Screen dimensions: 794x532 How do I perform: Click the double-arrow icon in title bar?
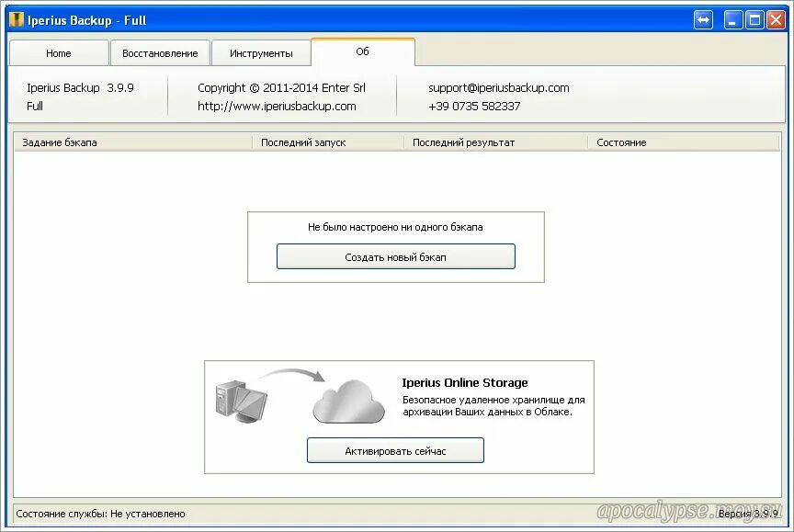[x=703, y=20]
